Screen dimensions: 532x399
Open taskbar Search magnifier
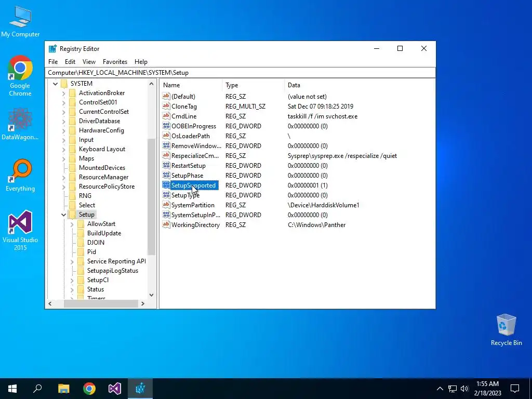[x=37, y=389]
